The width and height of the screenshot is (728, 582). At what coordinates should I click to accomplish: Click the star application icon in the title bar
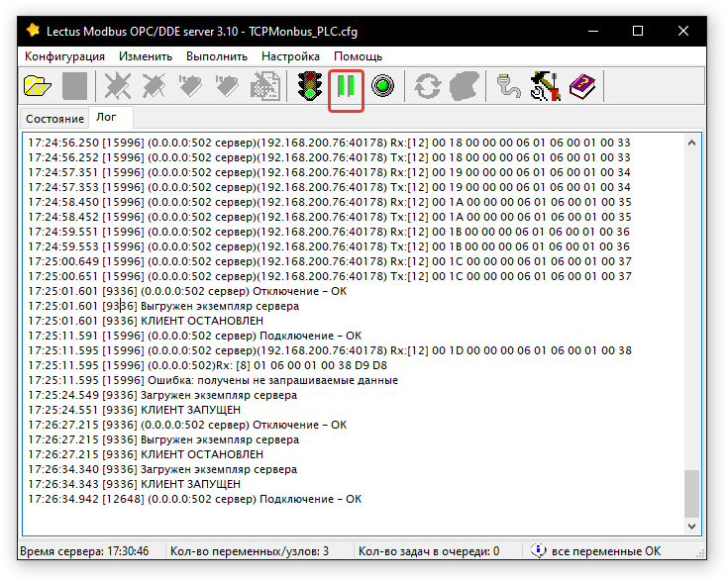[33, 30]
